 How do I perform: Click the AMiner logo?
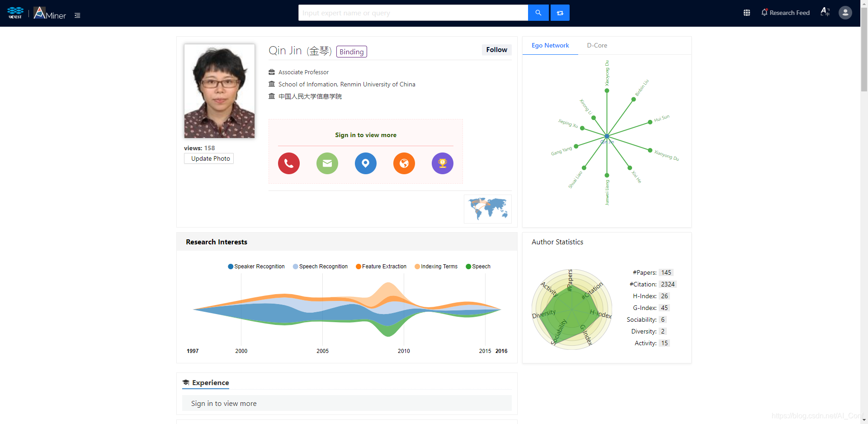(x=50, y=13)
